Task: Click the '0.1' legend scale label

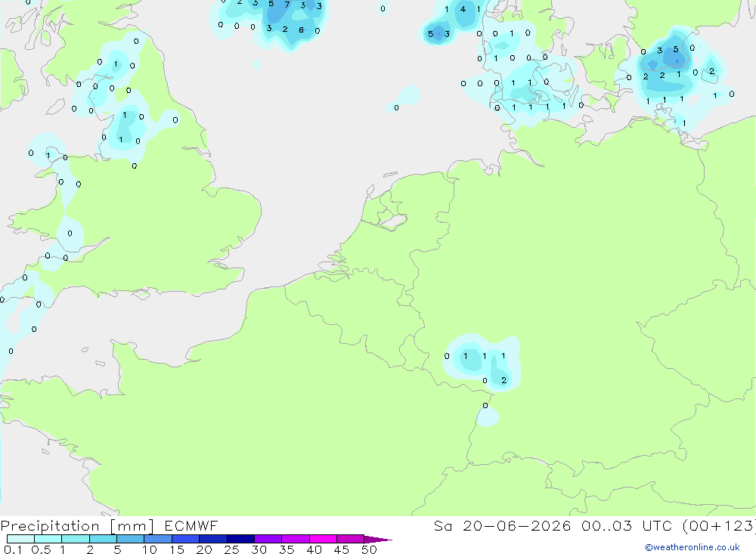Action: click(13, 549)
